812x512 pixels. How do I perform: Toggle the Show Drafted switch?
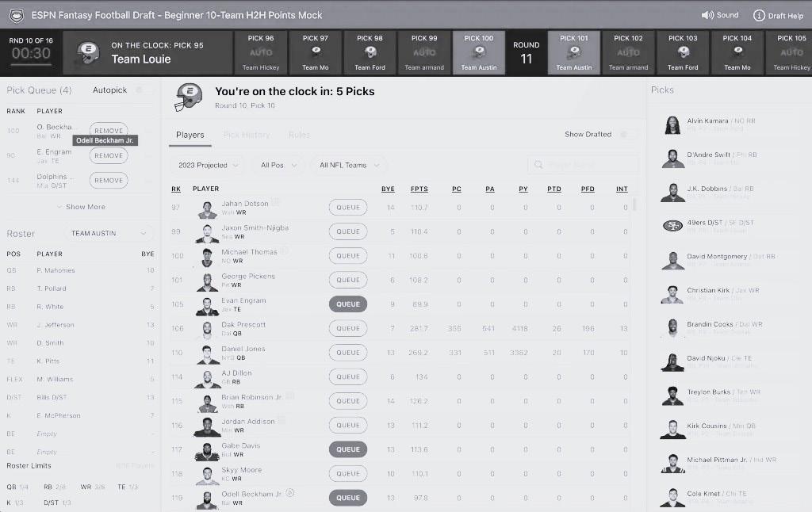tap(628, 134)
